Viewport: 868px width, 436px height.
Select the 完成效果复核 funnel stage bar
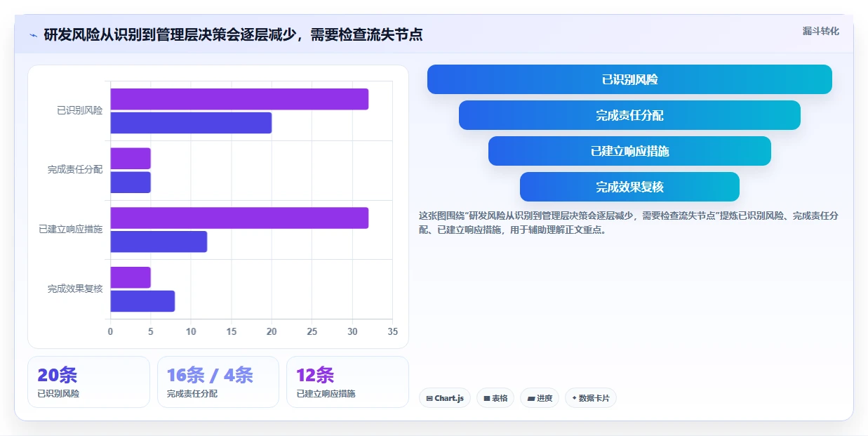[629, 187]
